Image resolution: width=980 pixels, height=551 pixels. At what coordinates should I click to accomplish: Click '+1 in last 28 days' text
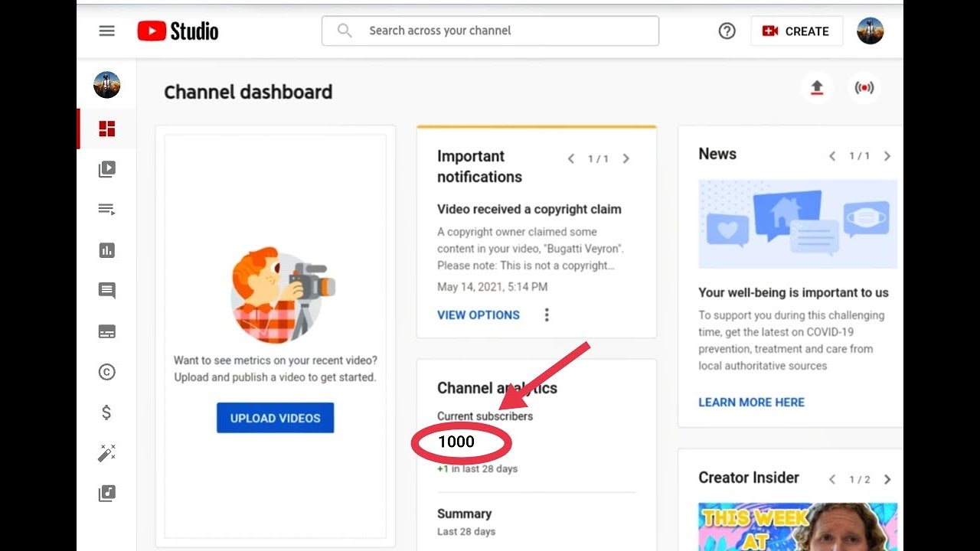click(477, 468)
